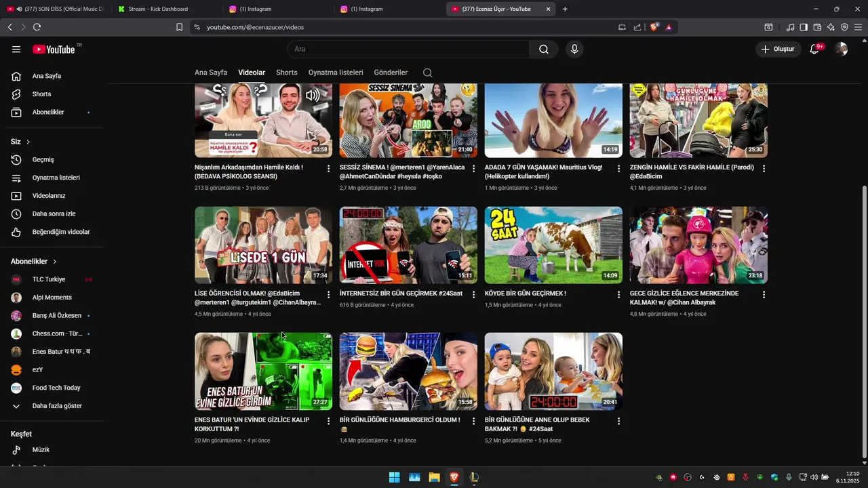Close the Ecenaz Üçer YouTube tab
The width and height of the screenshot is (868, 488).
tap(549, 9)
